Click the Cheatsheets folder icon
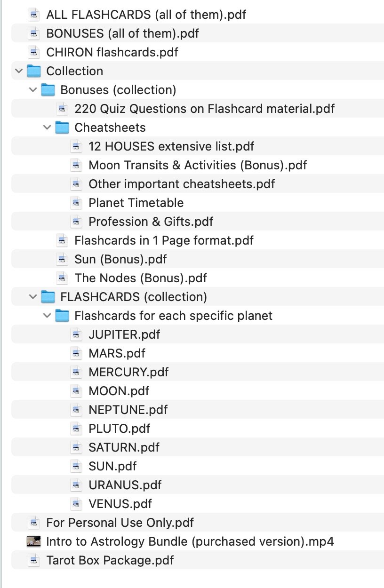This screenshot has width=384, height=588. 62,127
